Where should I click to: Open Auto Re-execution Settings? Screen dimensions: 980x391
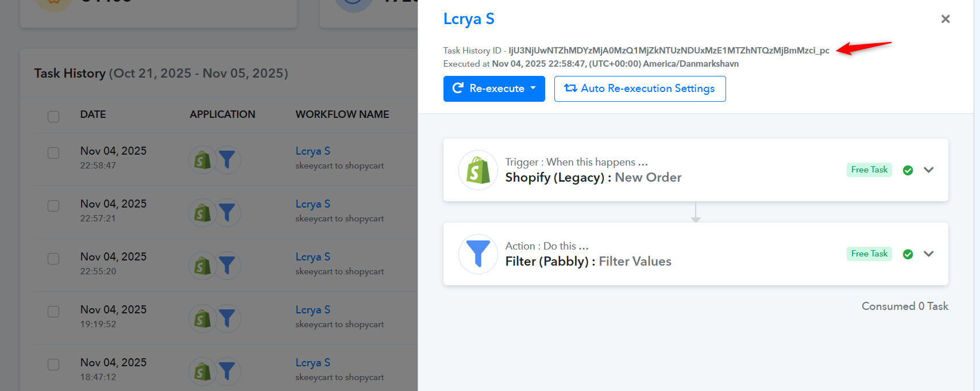coord(639,89)
